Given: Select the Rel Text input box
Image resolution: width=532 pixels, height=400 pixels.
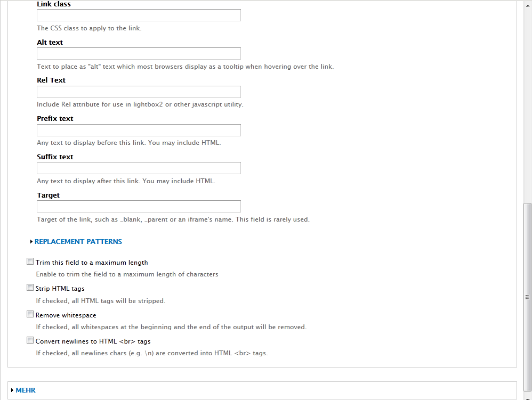Looking at the screenshot, I should tap(139, 92).
